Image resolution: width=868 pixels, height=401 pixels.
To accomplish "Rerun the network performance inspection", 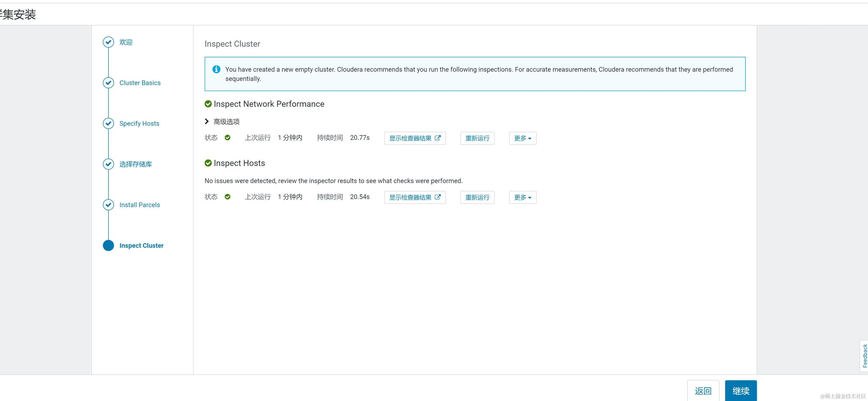I will pyautogui.click(x=477, y=138).
